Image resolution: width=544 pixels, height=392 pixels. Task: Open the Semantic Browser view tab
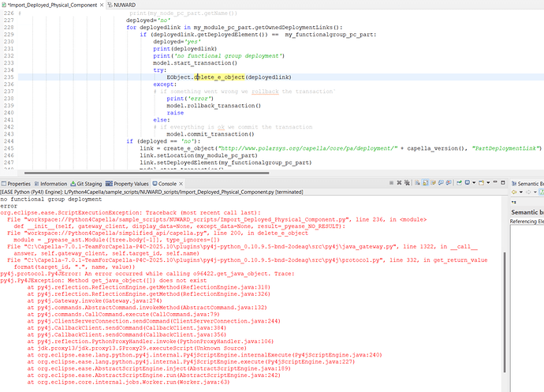click(527, 184)
